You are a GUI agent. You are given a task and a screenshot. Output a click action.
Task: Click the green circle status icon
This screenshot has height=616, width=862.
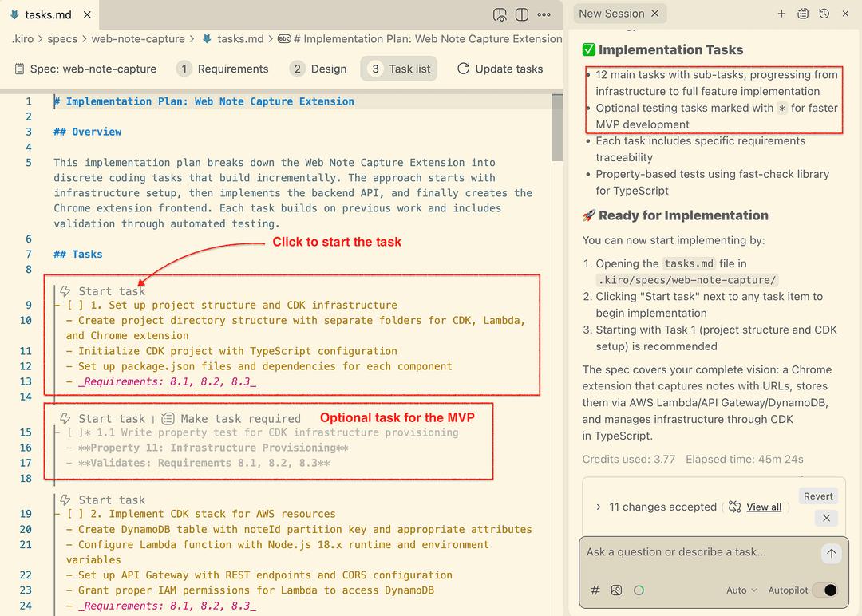tap(639, 590)
